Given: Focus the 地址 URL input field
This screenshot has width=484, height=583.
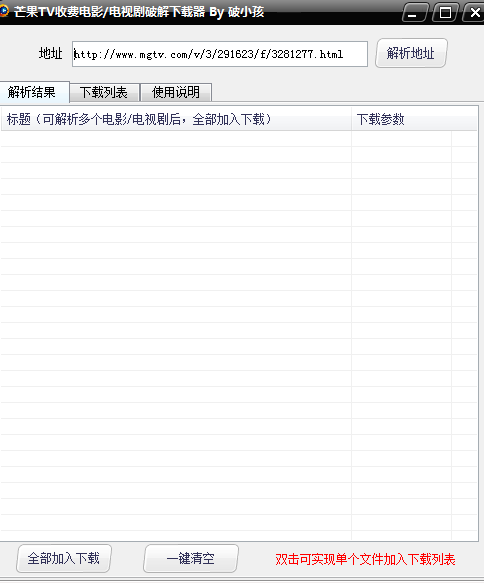Looking at the screenshot, I should (x=220, y=54).
